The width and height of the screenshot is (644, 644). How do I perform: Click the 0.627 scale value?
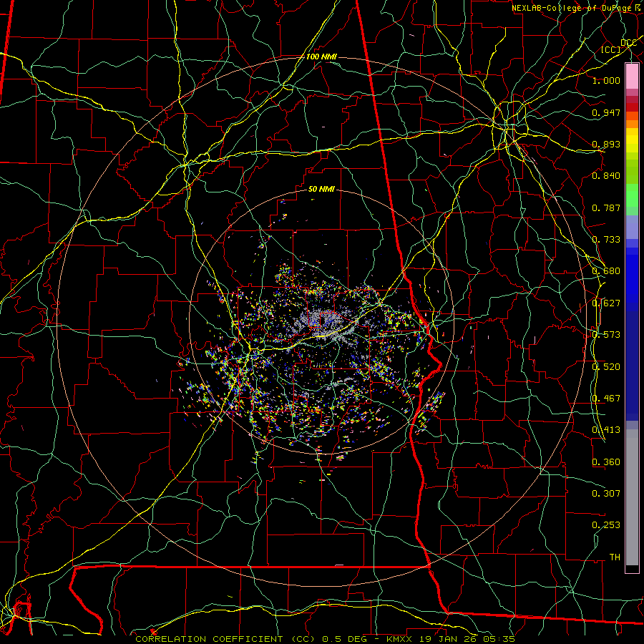point(606,303)
